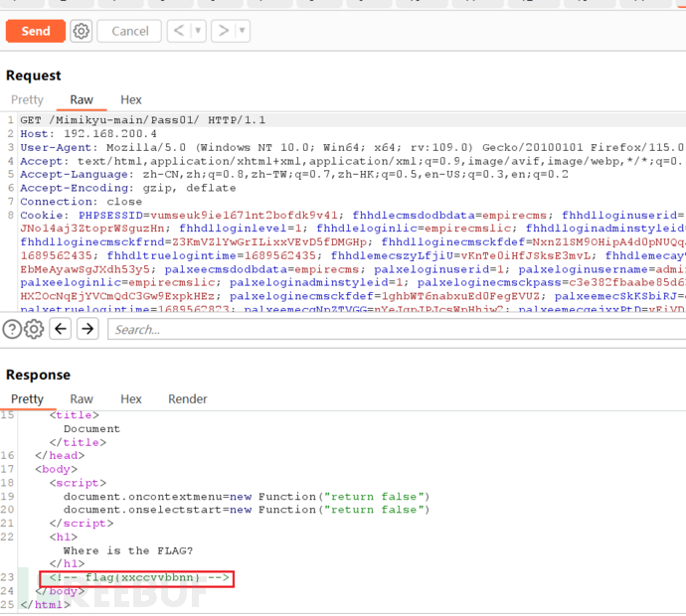
Task: Click the orange Send button
Action: (x=35, y=31)
